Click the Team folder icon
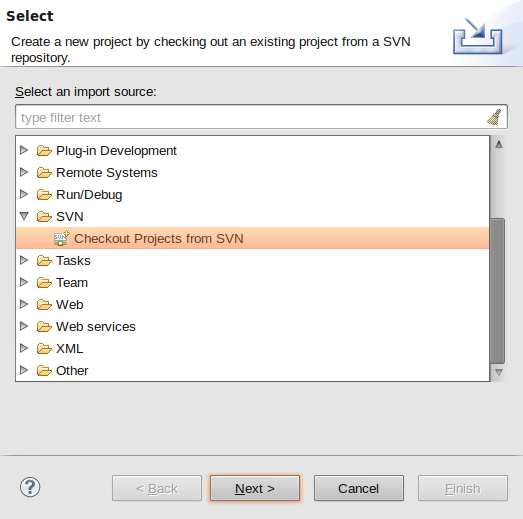 [44, 283]
